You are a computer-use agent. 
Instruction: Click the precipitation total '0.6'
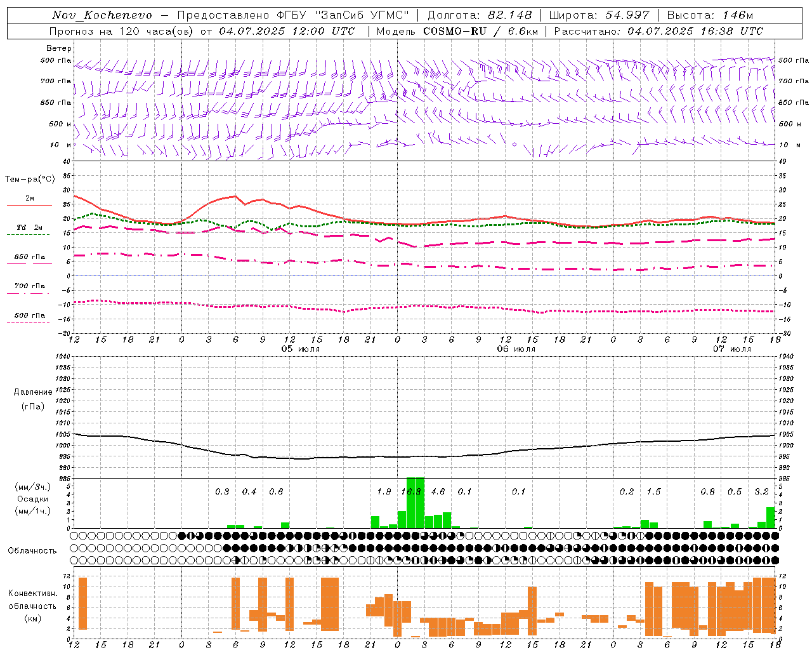click(276, 491)
